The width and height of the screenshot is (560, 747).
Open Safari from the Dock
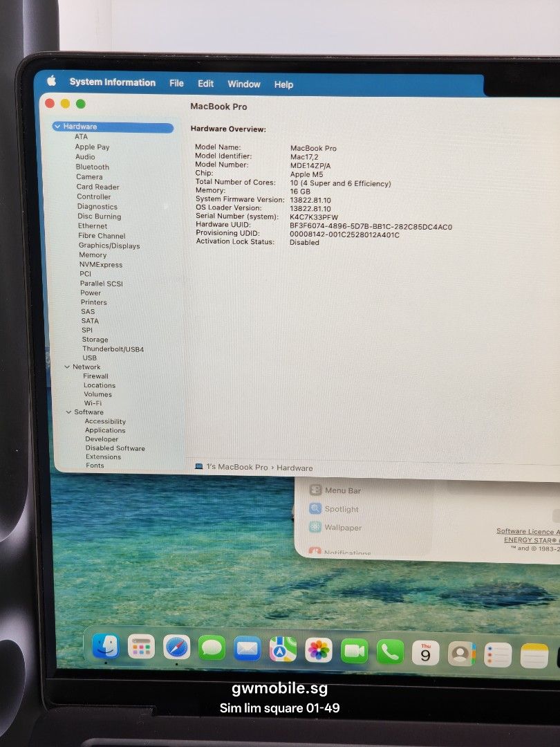[x=177, y=647]
